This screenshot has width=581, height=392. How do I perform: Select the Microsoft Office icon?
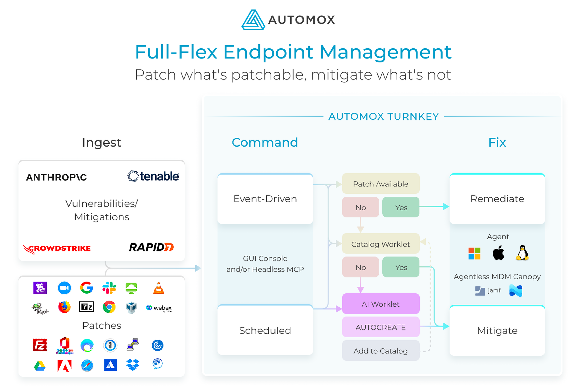click(x=64, y=346)
